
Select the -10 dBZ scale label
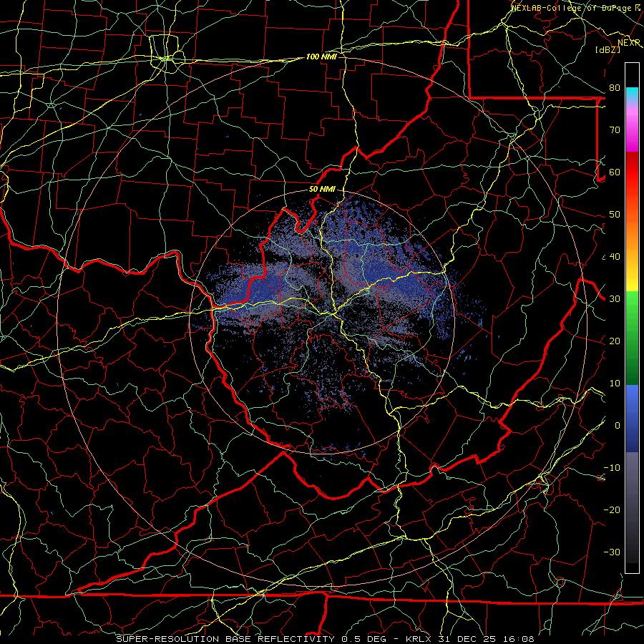pyautogui.click(x=612, y=468)
